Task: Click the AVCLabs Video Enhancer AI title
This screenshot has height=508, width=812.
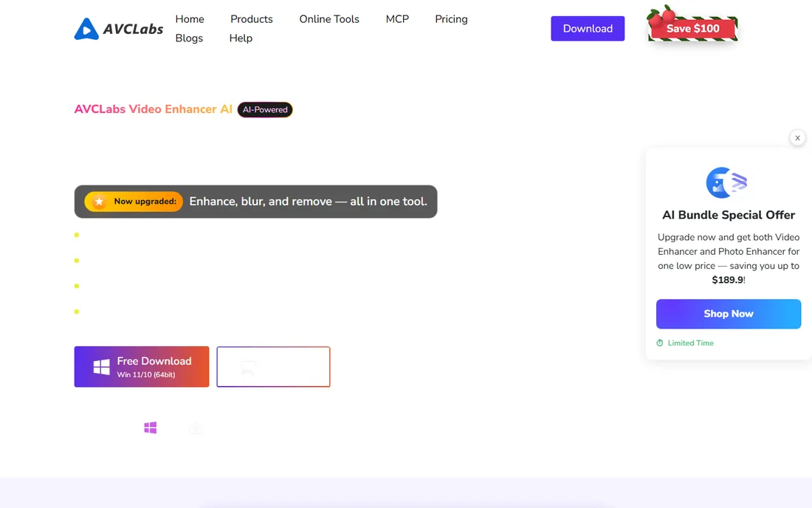Action: point(154,109)
